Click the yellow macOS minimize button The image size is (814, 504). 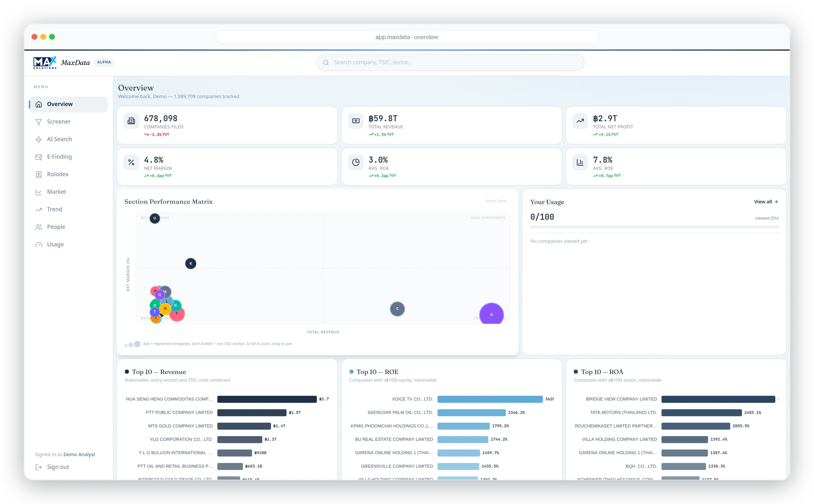click(x=43, y=37)
